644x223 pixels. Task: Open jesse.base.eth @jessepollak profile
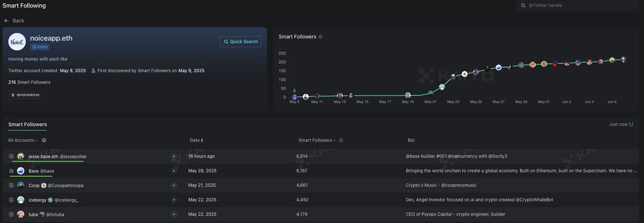tap(57, 156)
